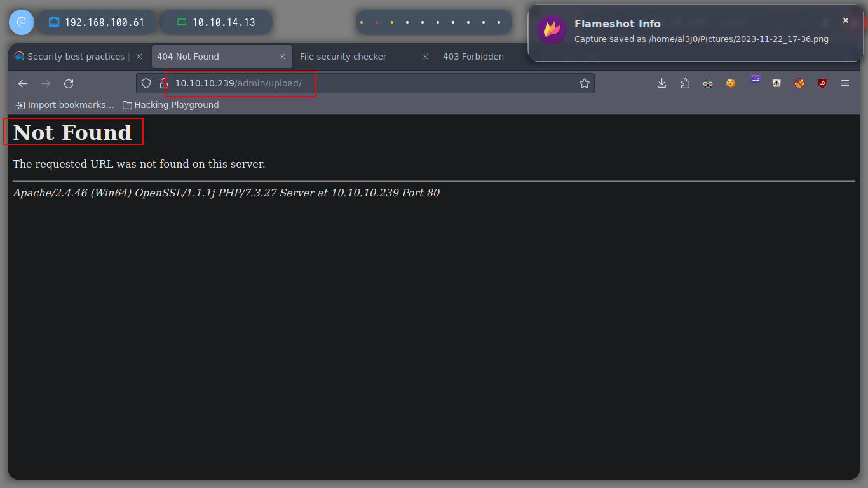Click the Capture saved as notification text
Image resolution: width=868 pixels, height=488 pixels.
[x=702, y=39]
